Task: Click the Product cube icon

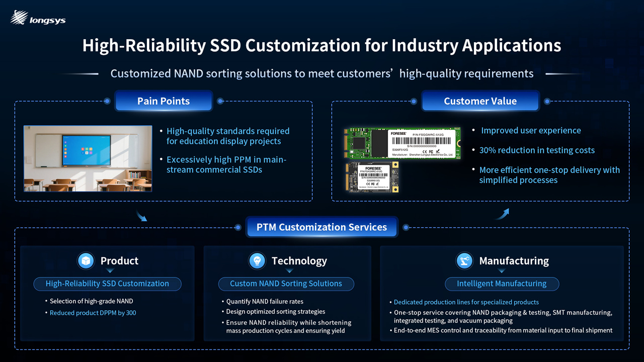Action: [x=86, y=260]
